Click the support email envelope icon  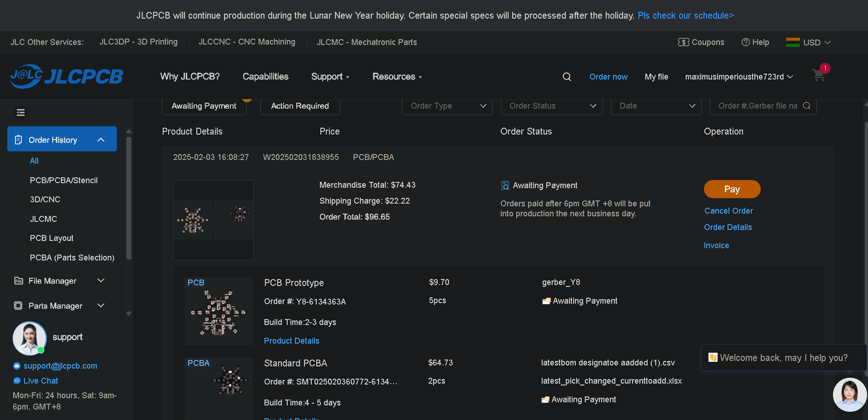tap(17, 366)
